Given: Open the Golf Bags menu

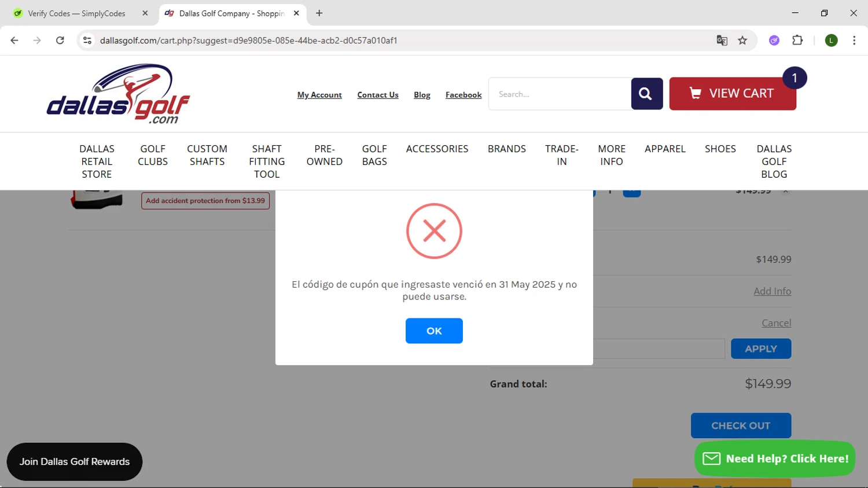Looking at the screenshot, I should click(374, 155).
